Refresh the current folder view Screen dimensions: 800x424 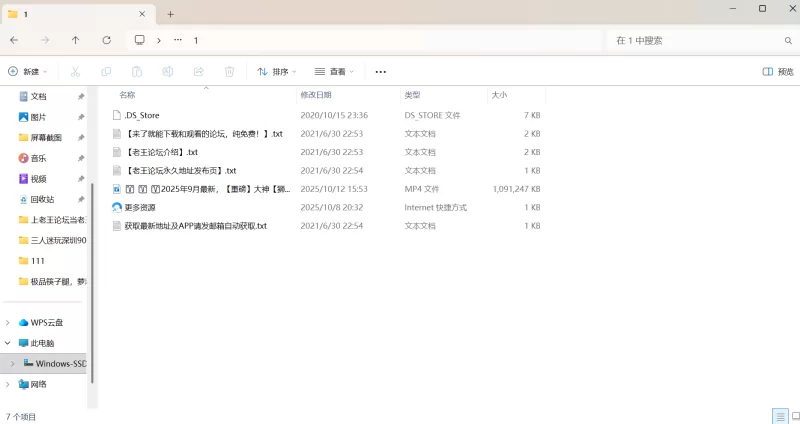(x=106, y=40)
